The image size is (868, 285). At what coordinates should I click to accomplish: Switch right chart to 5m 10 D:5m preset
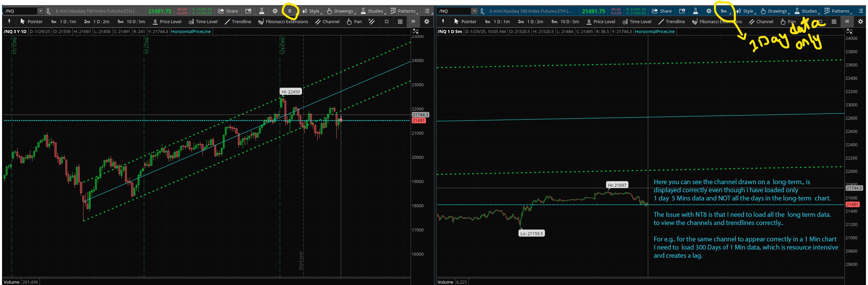[565, 21]
